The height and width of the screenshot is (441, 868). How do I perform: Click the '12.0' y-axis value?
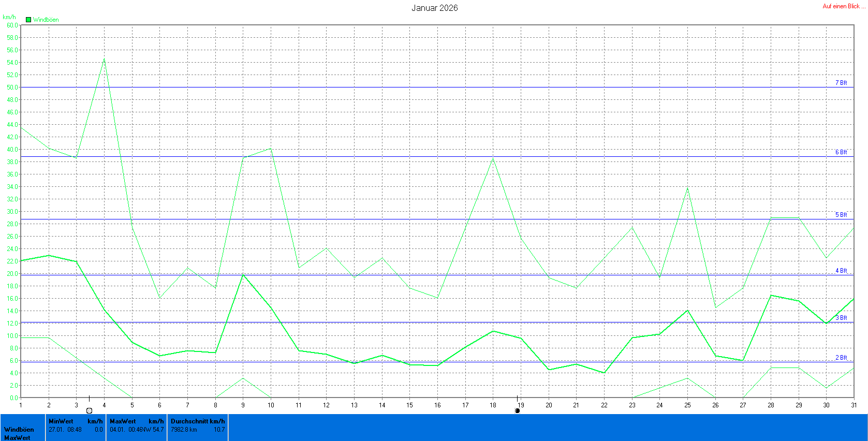pos(12,324)
